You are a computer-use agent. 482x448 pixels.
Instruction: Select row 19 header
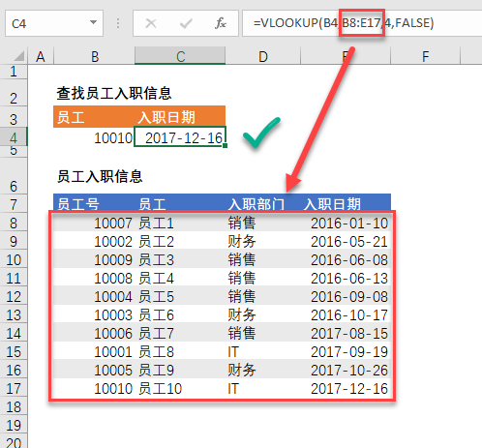14,425
